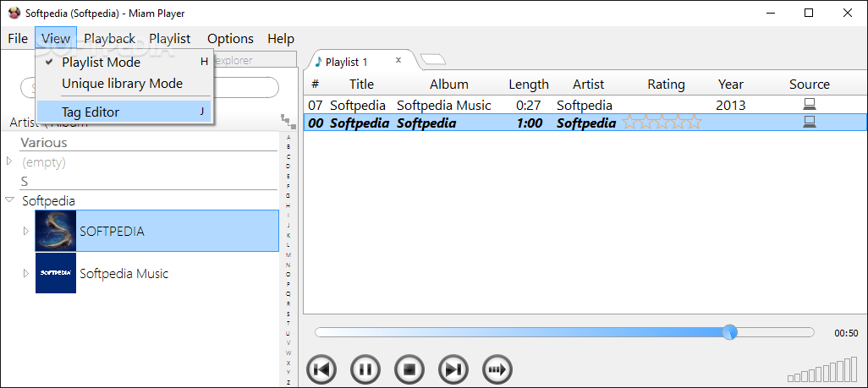
Task: Open the Options menu
Action: pos(230,39)
